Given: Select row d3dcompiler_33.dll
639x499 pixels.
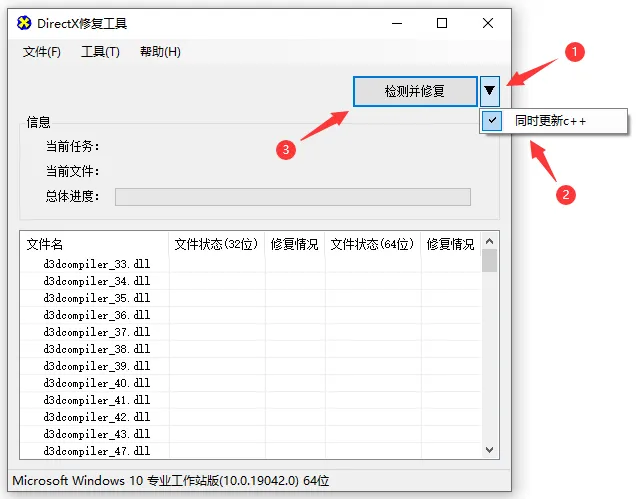Looking at the screenshot, I should pyautogui.click(x=251, y=264).
